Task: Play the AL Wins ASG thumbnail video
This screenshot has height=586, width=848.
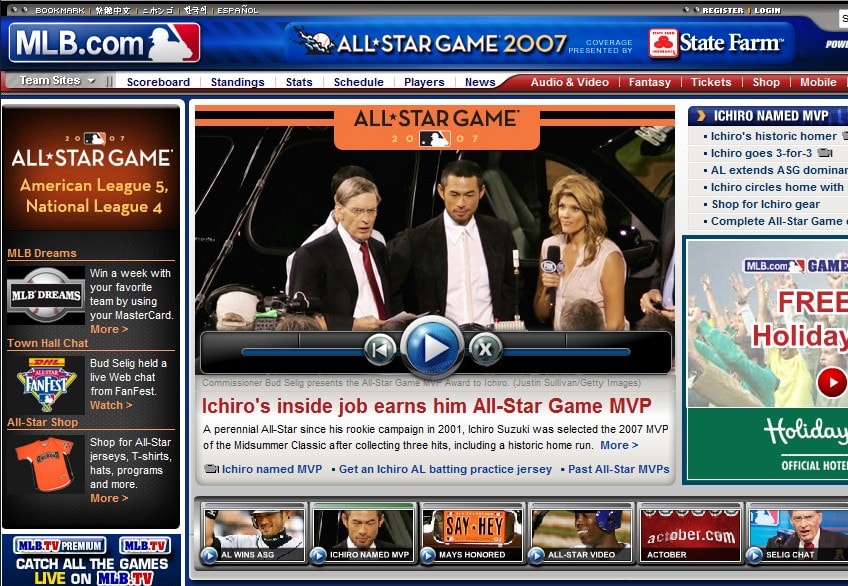Action: point(253,533)
